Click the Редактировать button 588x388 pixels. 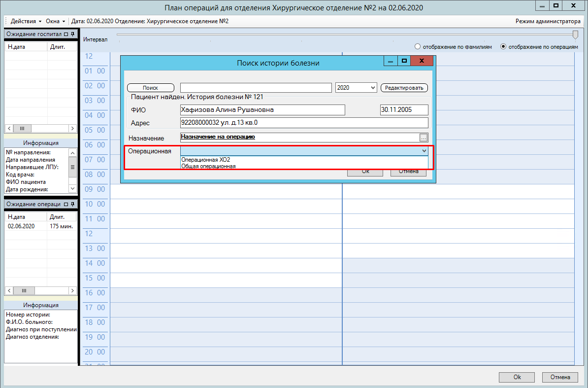[404, 88]
